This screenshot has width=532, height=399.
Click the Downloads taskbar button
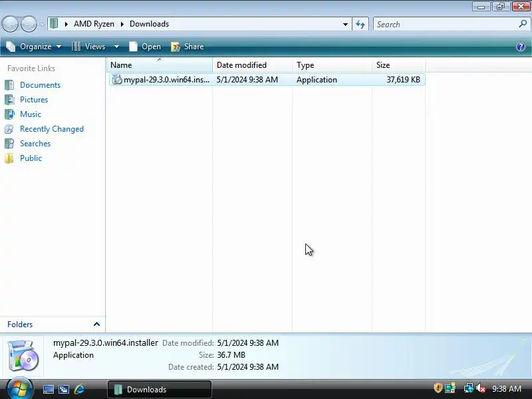pyautogui.click(x=160, y=389)
